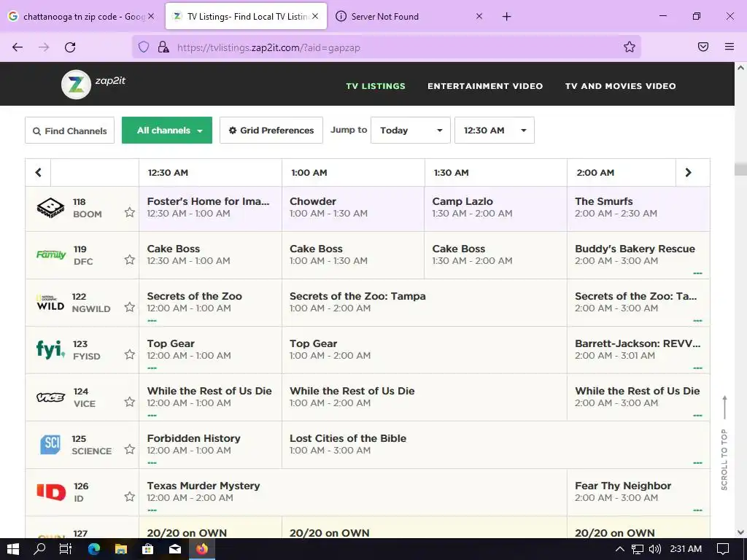Open Mail app from taskbar
The image size is (747, 560).
[175, 549]
